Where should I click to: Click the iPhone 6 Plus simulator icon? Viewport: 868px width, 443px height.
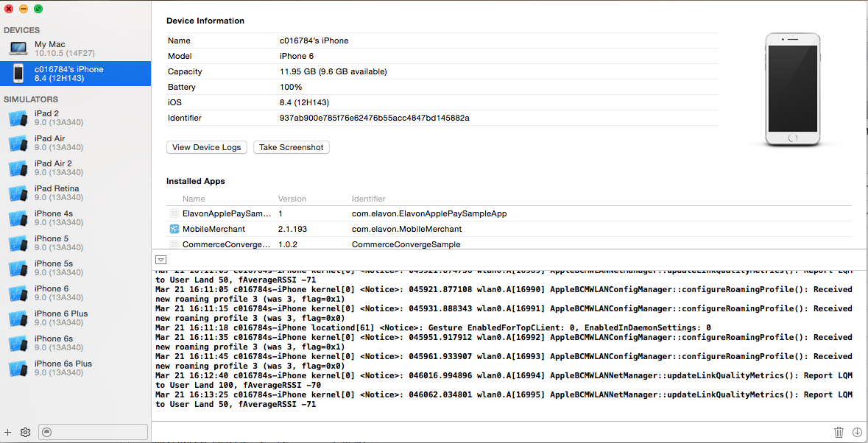[18, 319]
